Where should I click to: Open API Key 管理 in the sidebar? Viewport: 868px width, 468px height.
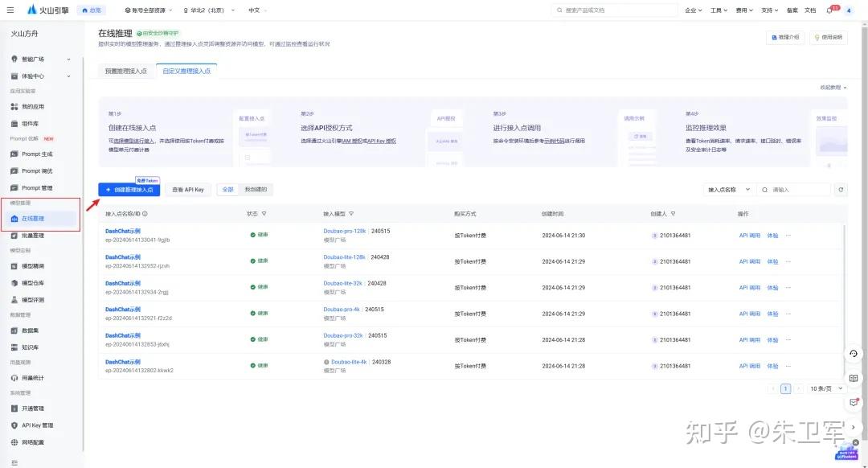pos(41,425)
